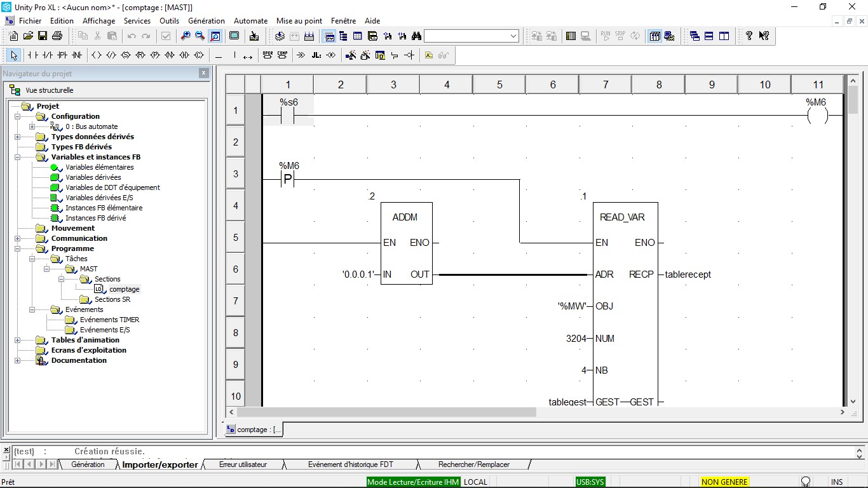Image resolution: width=868 pixels, height=488 pixels.
Task: Click the editor's horizontal scrollbar thumb
Action: [x=386, y=412]
